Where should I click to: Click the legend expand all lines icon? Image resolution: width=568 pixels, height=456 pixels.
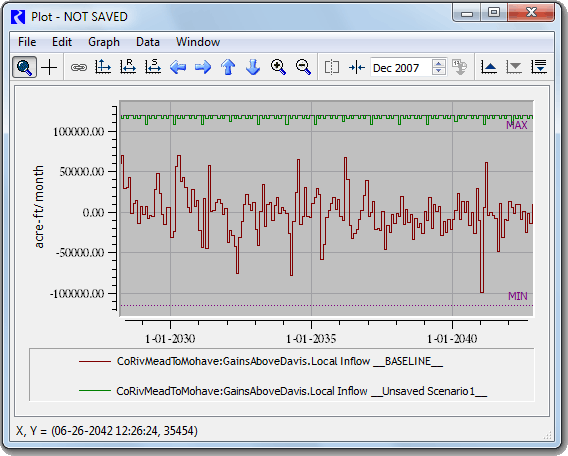[539, 67]
